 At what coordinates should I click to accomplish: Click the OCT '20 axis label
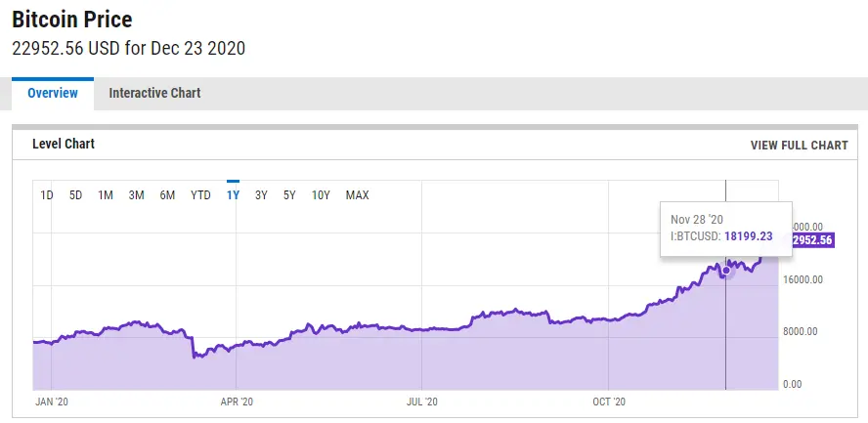[609, 402]
